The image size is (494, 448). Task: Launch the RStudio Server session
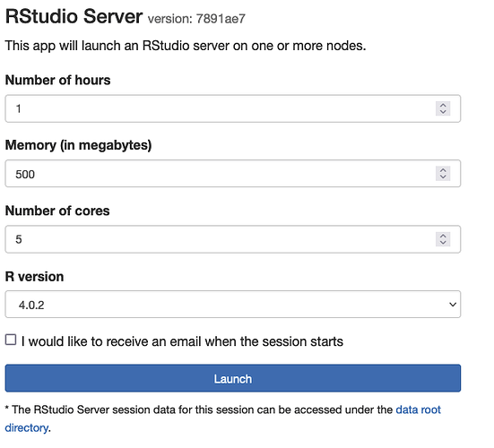pos(233,378)
